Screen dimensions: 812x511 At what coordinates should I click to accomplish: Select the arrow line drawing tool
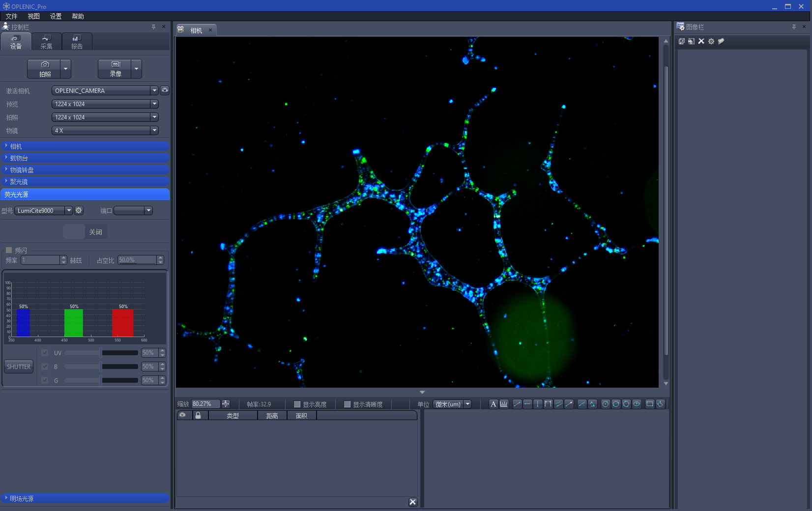click(569, 404)
